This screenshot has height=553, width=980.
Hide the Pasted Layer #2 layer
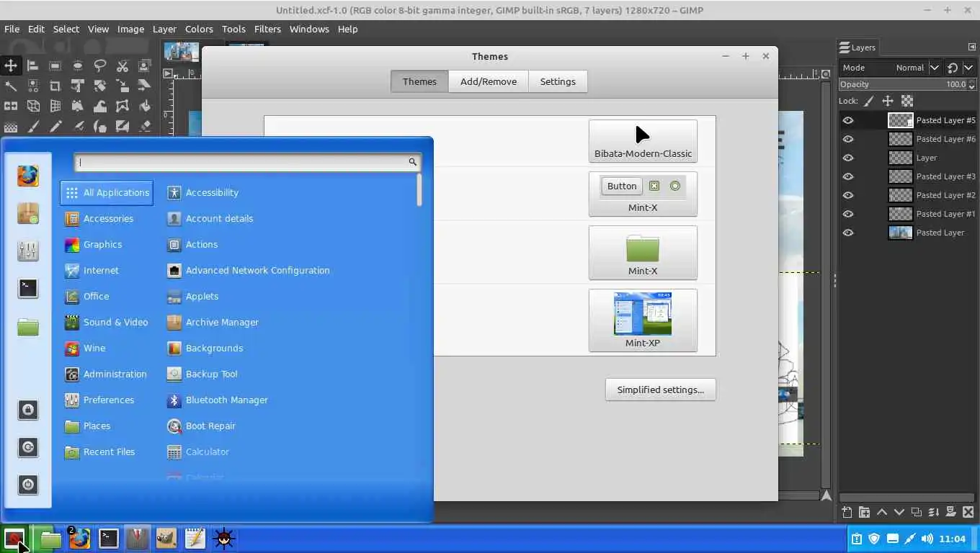click(x=848, y=195)
